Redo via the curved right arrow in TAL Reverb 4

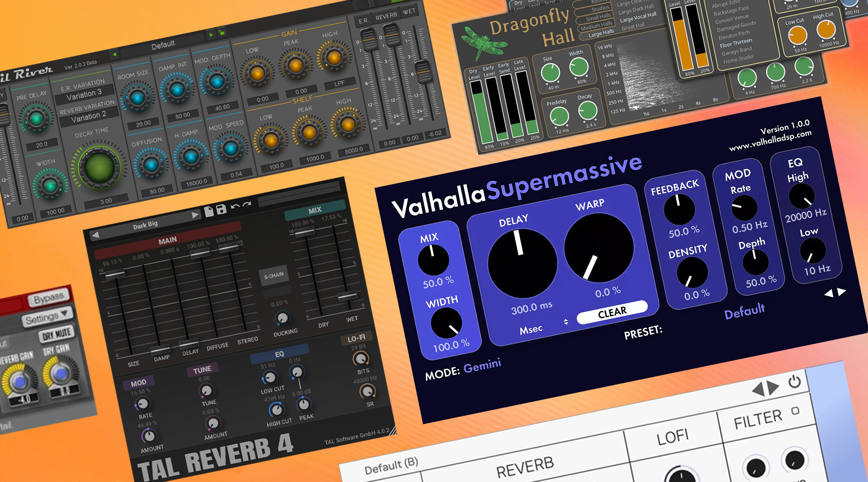[x=247, y=204]
